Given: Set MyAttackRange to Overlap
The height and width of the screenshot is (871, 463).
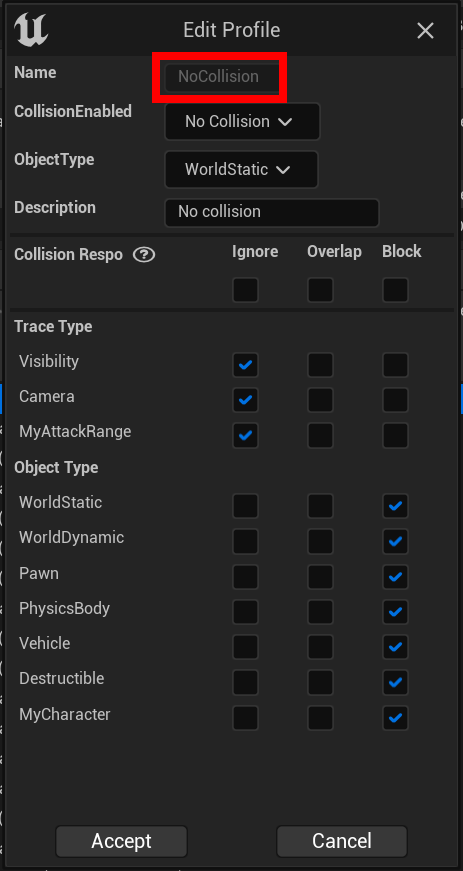Looking at the screenshot, I should (x=320, y=436).
